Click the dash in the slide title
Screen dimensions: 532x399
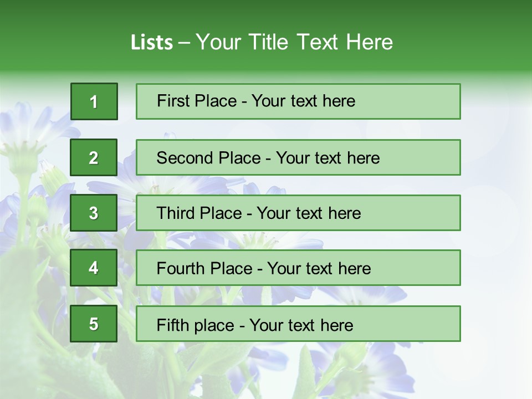pyautogui.click(x=184, y=42)
